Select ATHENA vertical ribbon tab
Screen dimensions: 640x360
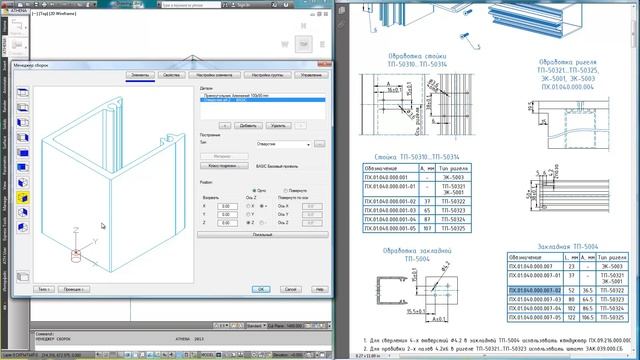tap(4, 46)
